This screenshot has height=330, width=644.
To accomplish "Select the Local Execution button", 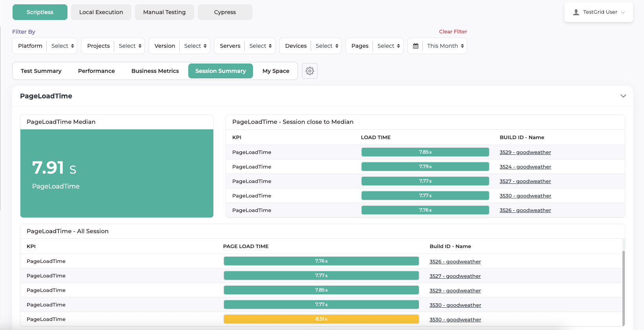I will pos(101,12).
